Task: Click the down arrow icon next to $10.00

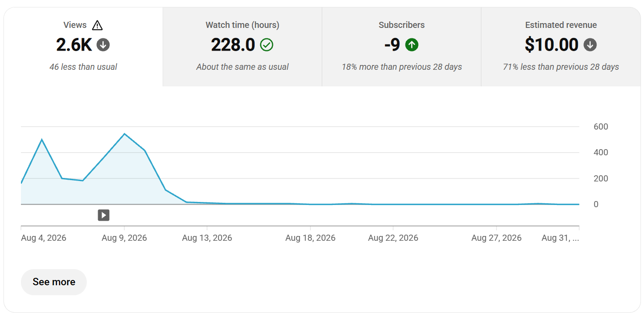Action: 590,44
